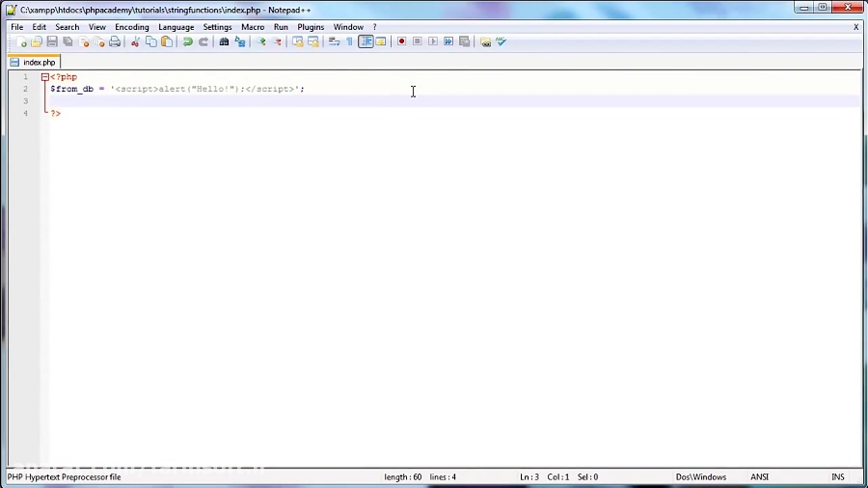Click the Open file folder icon
This screenshot has width=868, height=488.
click(37, 42)
